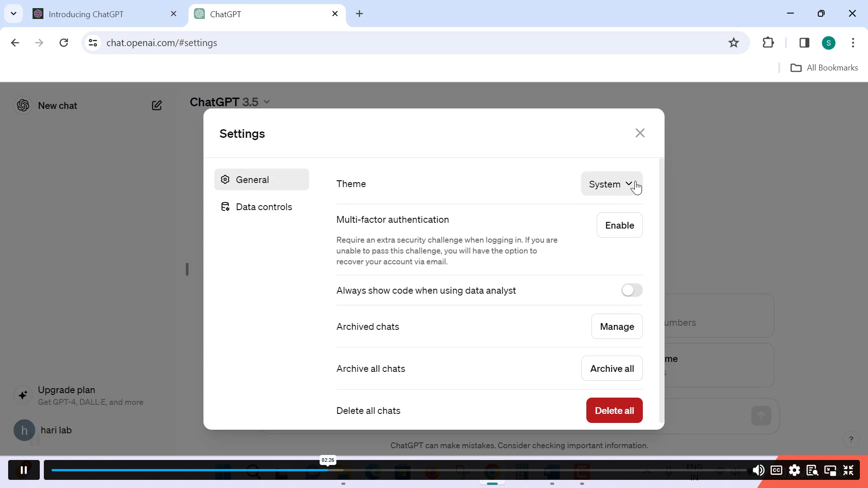Open video player settings gear

pyautogui.click(x=794, y=470)
